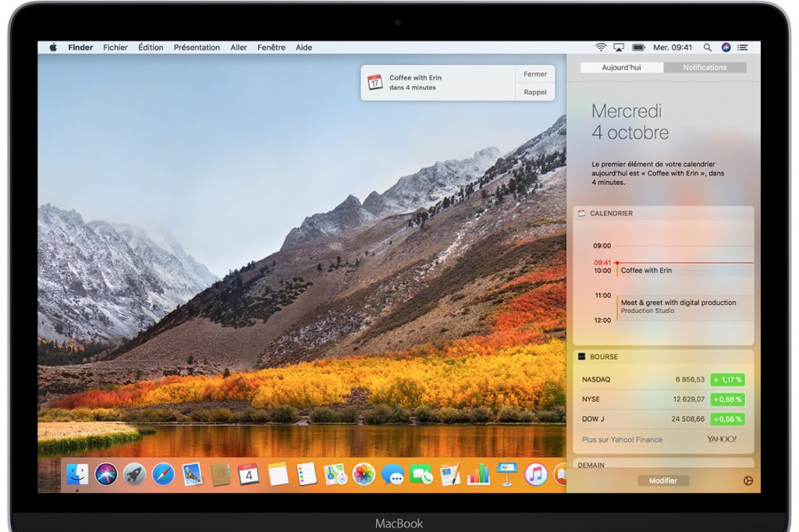Click NYSE +0,56 % change badge
The image size is (799, 532).
[728, 399]
